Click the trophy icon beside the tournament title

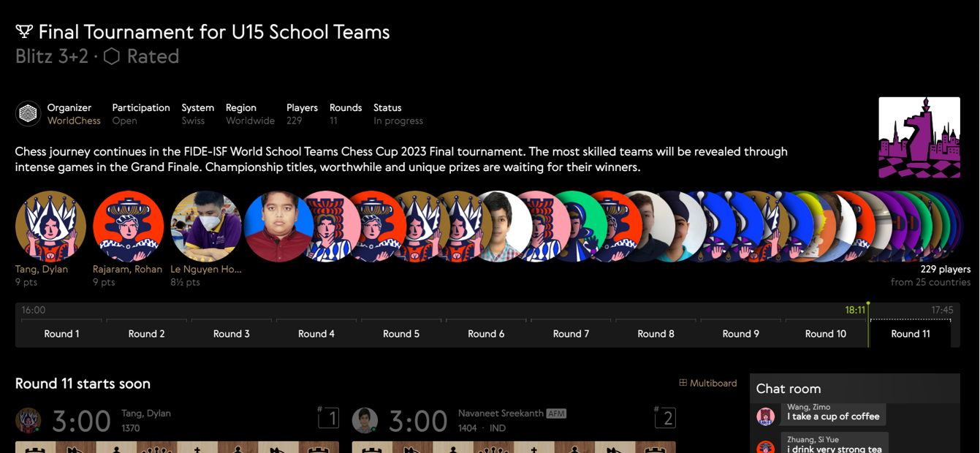[24, 32]
